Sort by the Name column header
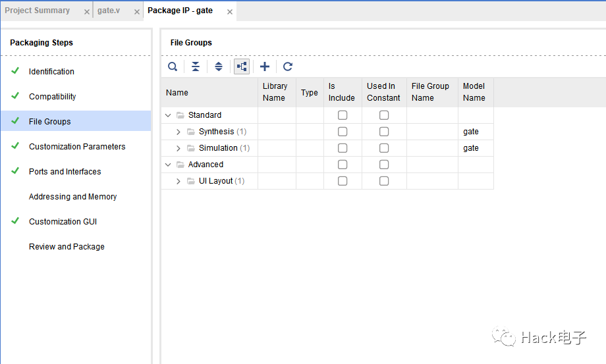The image size is (606, 364). pos(209,93)
